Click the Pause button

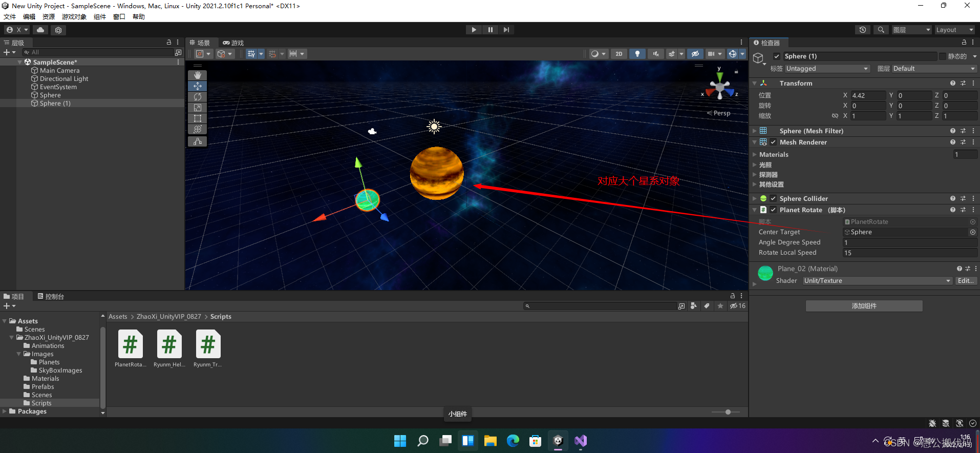[490, 30]
